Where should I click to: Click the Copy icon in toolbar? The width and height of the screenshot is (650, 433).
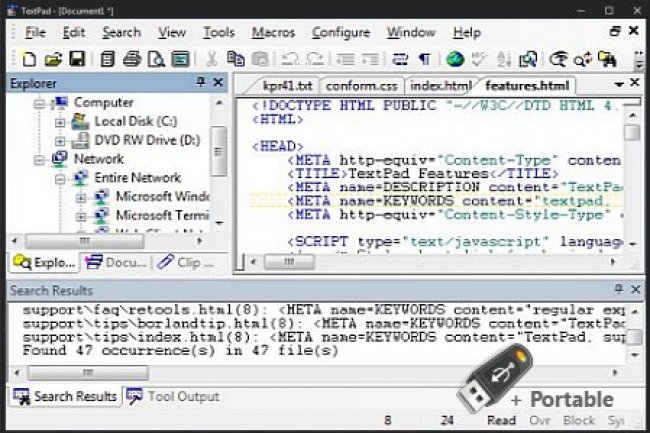coord(236,59)
